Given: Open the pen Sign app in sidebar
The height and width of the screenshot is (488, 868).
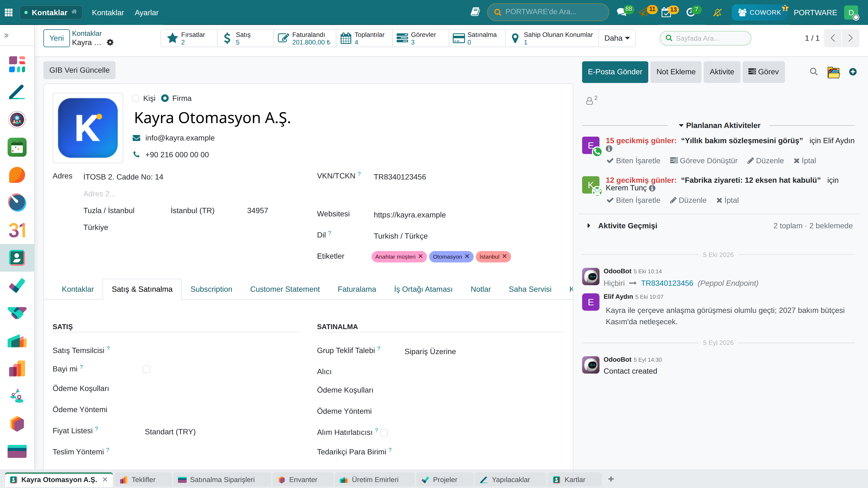Looking at the screenshot, I should click(17, 92).
